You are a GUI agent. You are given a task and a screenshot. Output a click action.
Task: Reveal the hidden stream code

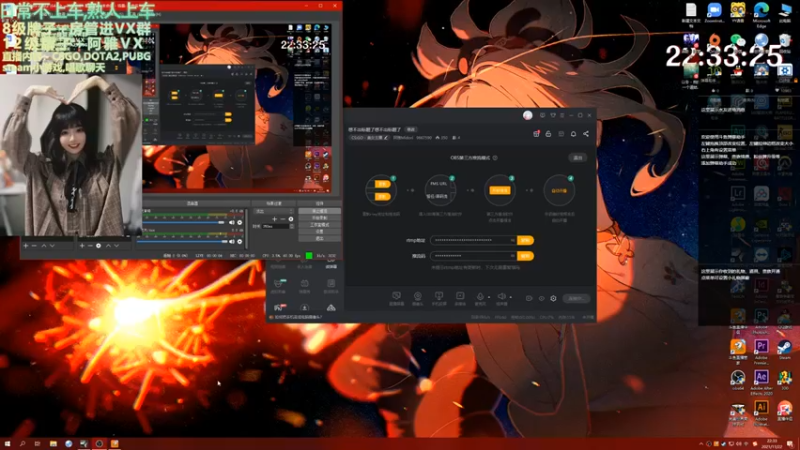tap(512, 256)
